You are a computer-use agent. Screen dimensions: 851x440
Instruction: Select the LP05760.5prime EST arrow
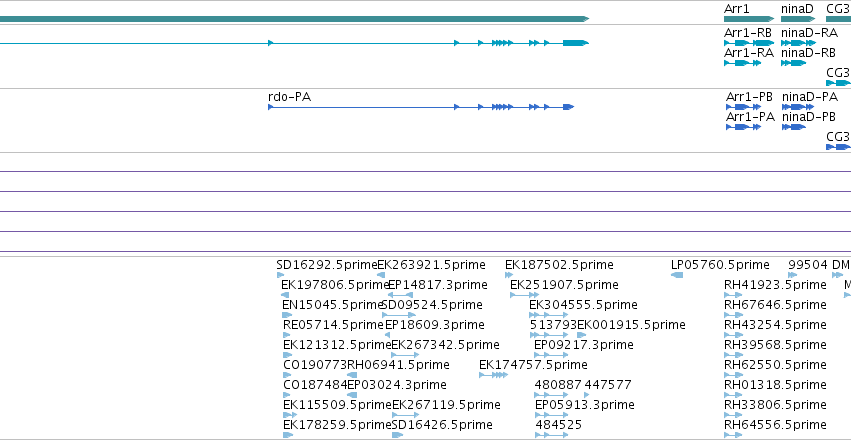tap(677, 275)
